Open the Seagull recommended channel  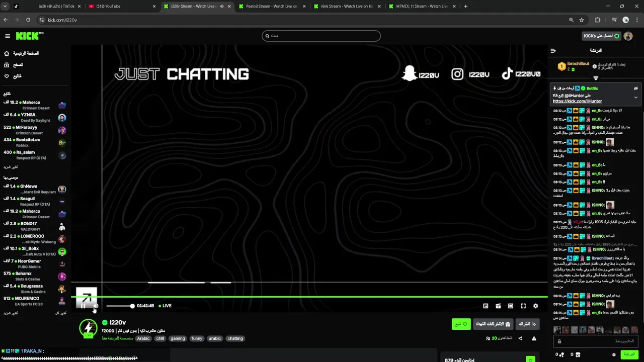[35, 201]
